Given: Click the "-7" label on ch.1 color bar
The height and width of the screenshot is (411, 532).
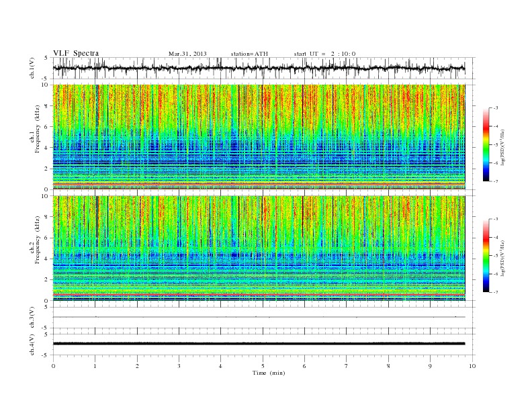Looking at the screenshot, I should pos(495,181).
